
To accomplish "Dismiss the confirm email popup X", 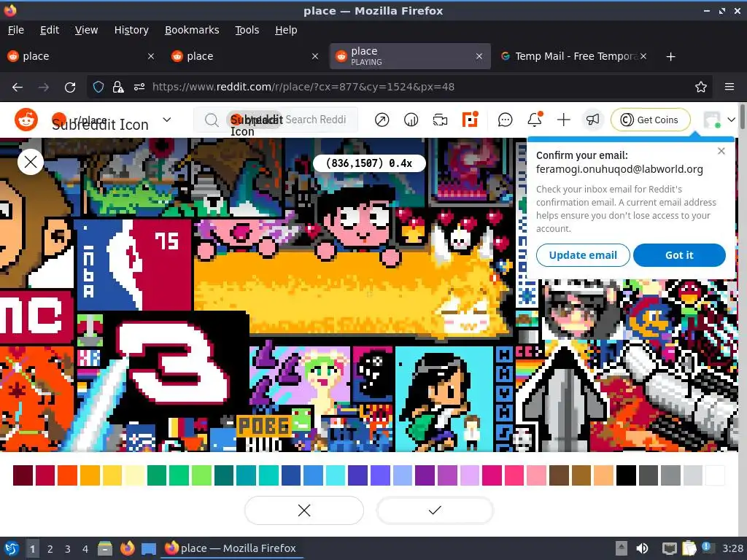I will (x=721, y=151).
